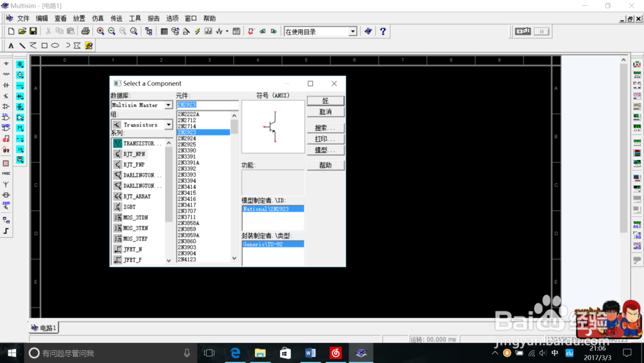Click the Windows Start button

[12, 353]
